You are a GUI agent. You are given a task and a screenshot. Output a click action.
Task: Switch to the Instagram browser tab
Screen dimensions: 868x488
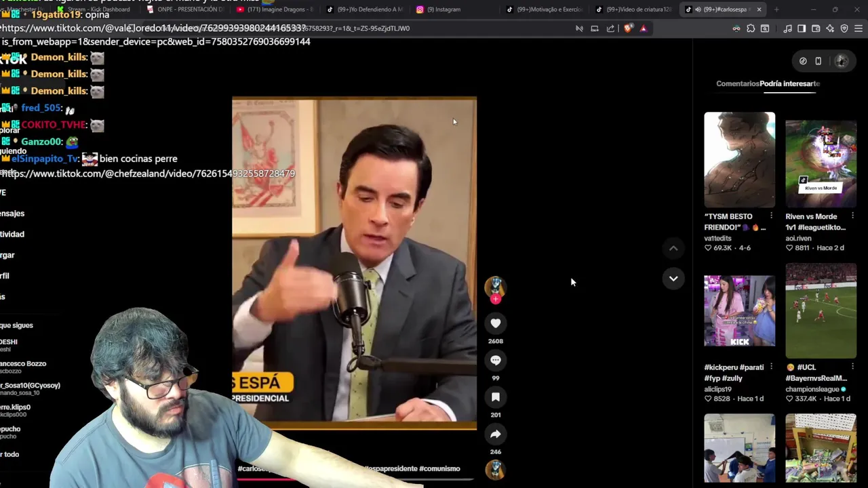point(454,9)
